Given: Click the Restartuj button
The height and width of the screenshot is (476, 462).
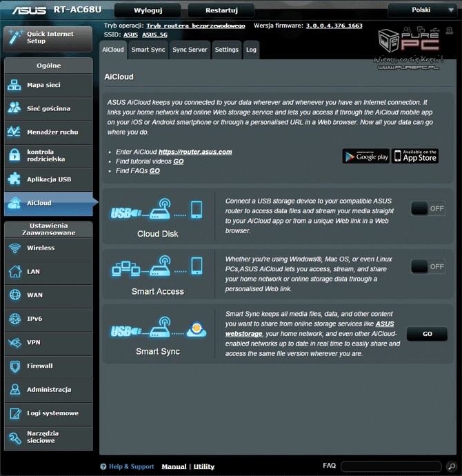Looking at the screenshot, I should (x=221, y=10).
